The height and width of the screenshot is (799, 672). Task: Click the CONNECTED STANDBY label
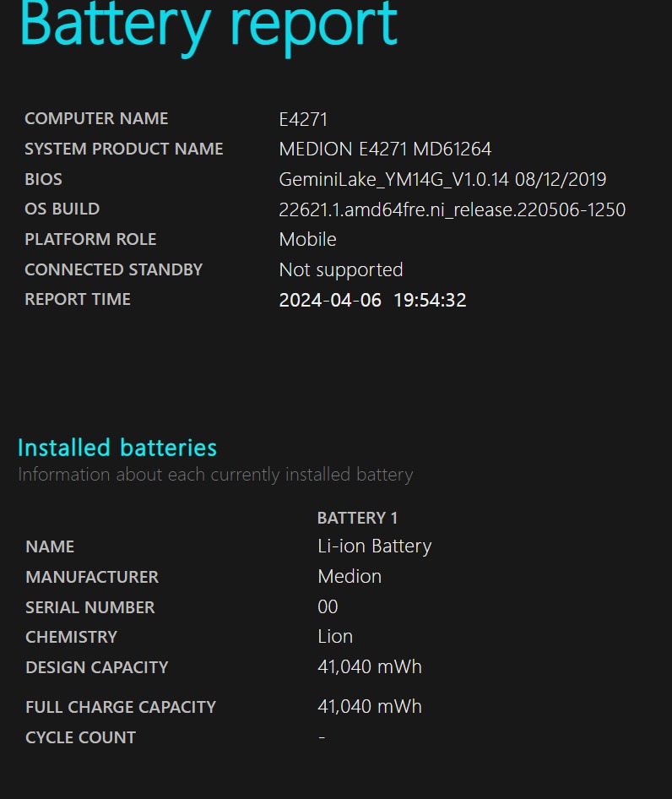pyautogui.click(x=114, y=270)
